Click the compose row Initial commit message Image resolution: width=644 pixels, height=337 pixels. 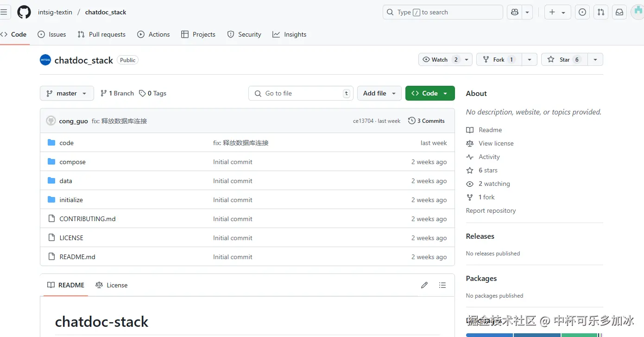click(x=233, y=162)
